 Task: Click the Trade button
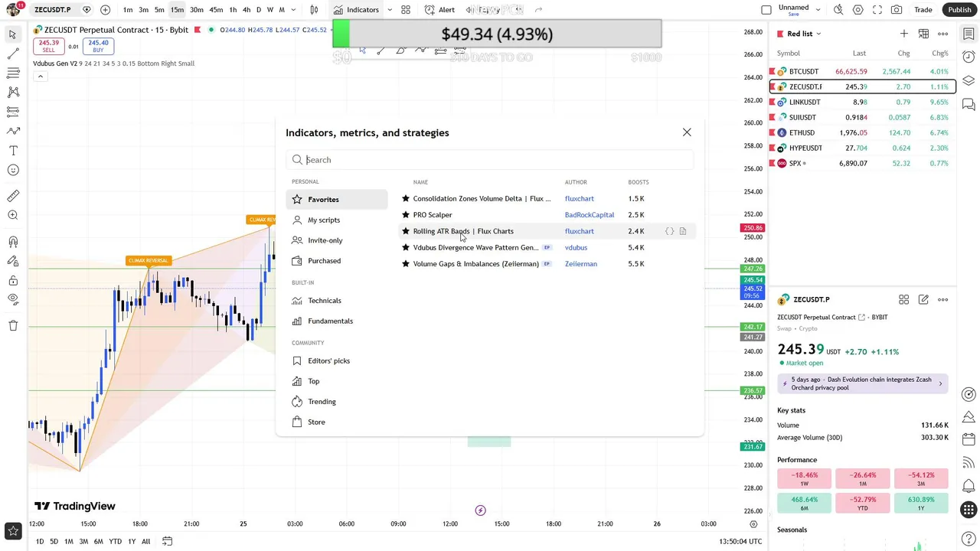coord(923,10)
